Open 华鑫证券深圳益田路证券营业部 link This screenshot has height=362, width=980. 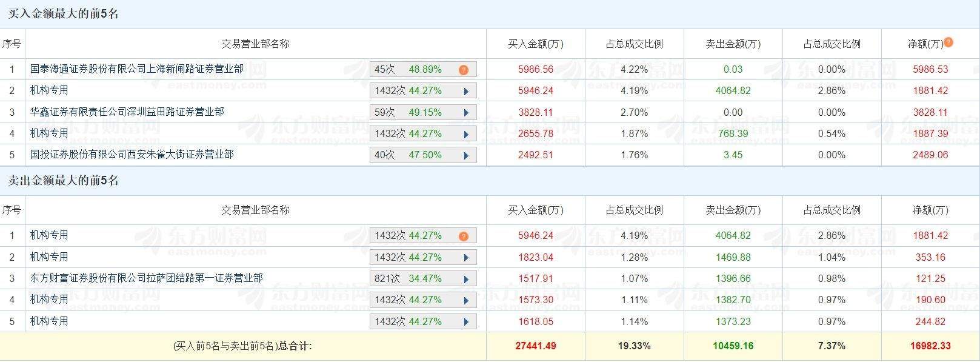(127, 112)
